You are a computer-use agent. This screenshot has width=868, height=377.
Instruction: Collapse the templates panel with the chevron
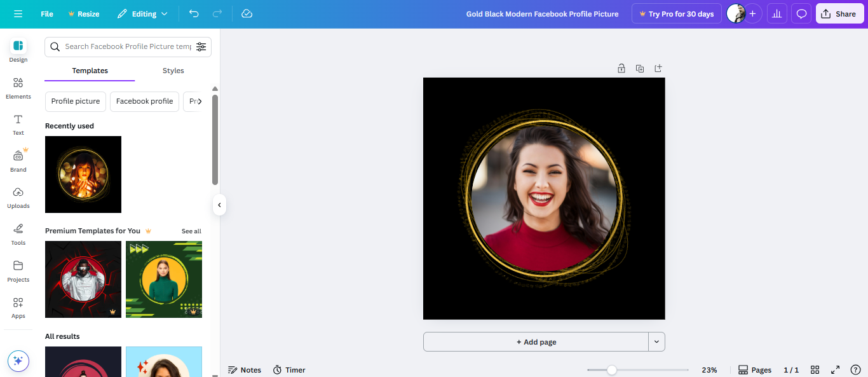click(219, 204)
